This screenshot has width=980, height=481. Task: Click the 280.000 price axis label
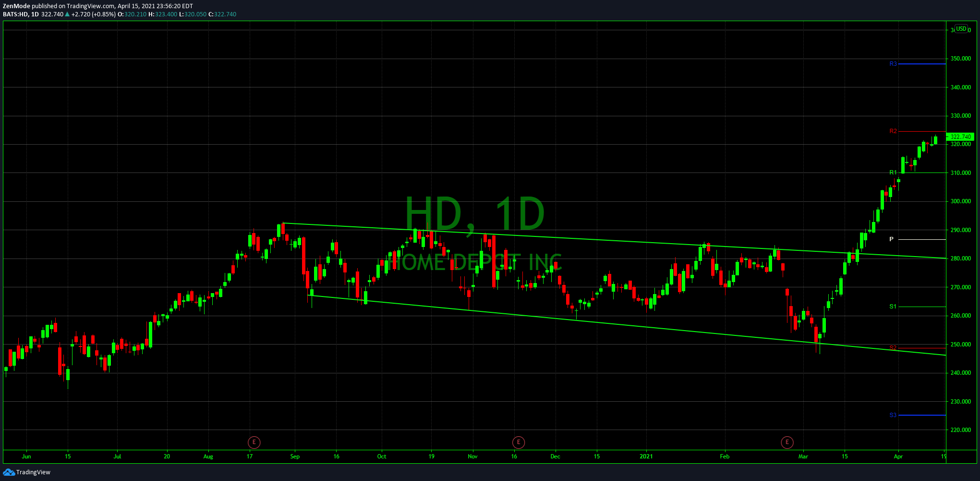click(961, 259)
